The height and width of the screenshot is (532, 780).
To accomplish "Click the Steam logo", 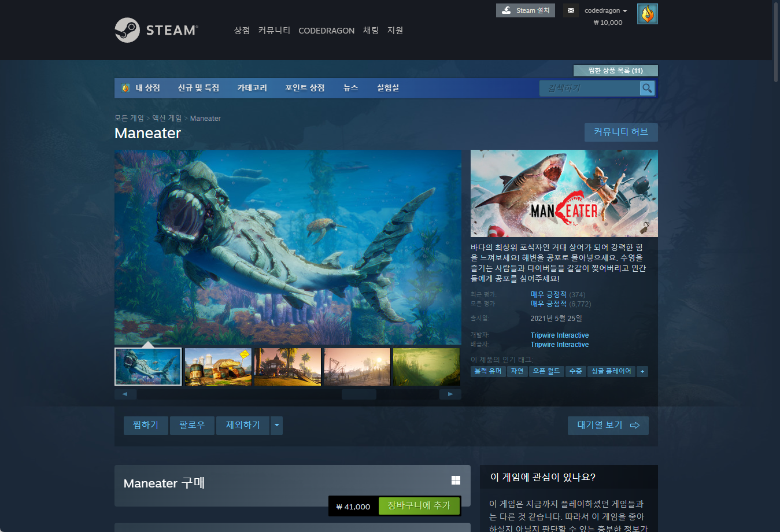I will tap(156, 30).
